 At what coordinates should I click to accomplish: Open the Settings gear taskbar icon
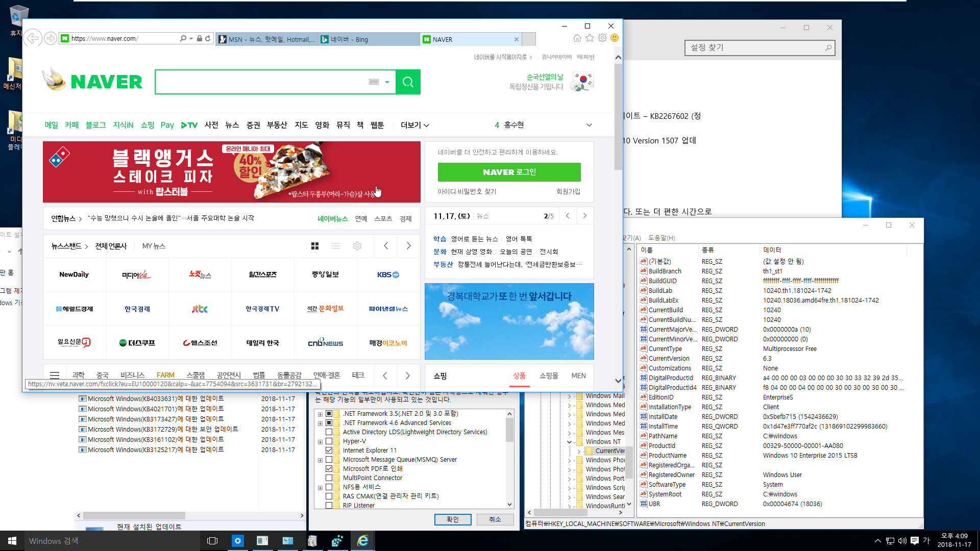(x=238, y=541)
